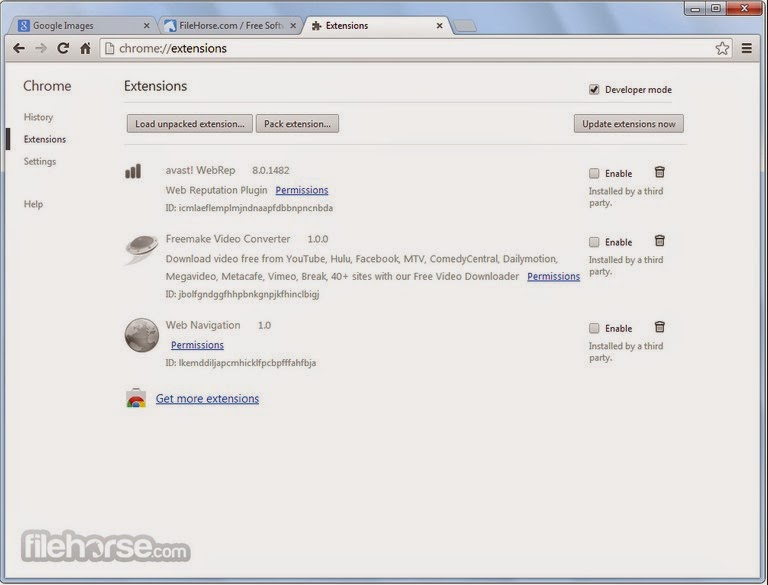Click Update extensions now

tap(629, 124)
